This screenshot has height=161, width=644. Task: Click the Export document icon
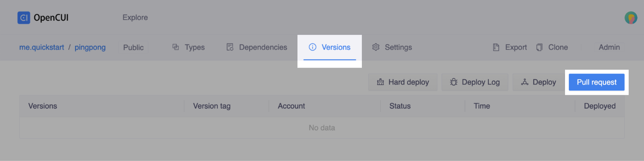coord(496,47)
